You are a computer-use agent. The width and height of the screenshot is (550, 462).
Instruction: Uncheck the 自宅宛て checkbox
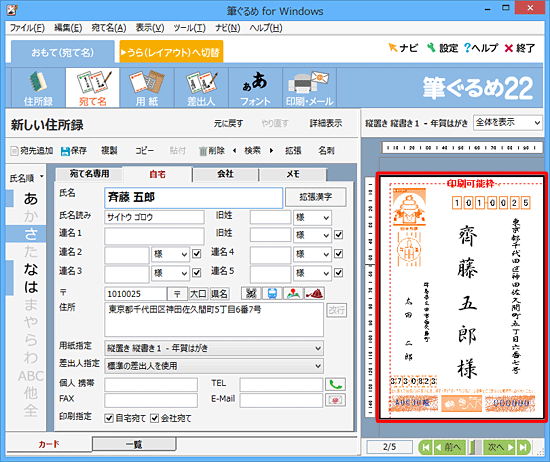(x=109, y=418)
